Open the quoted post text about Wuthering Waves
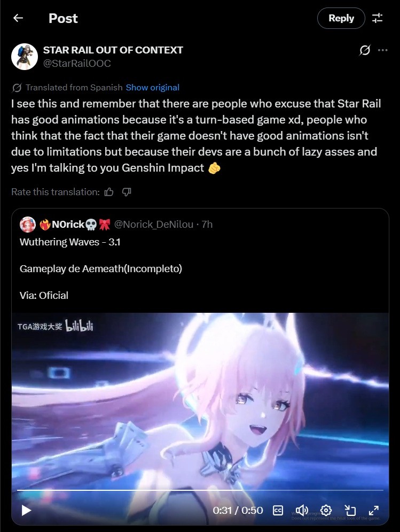The width and height of the screenshot is (400, 532). (x=101, y=269)
